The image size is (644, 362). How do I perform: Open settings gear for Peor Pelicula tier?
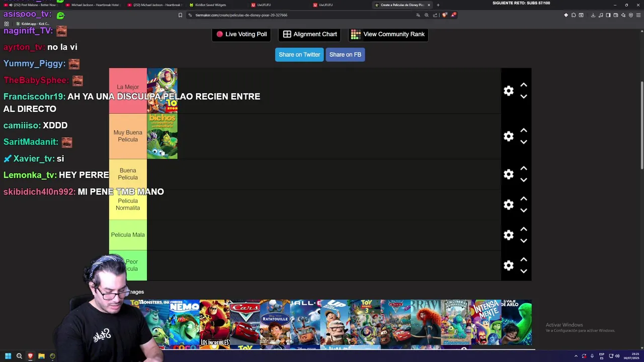click(x=509, y=265)
